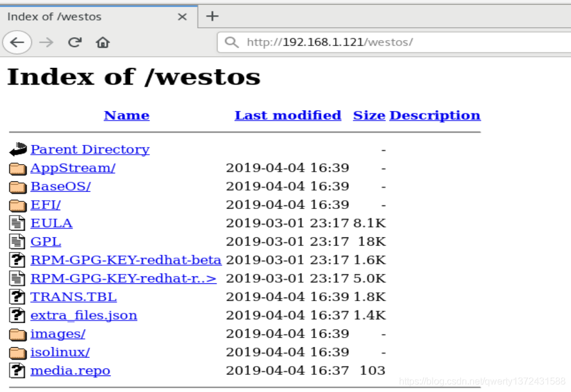Click the browser back arrow button
571x392 pixels.
coord(17,43)
